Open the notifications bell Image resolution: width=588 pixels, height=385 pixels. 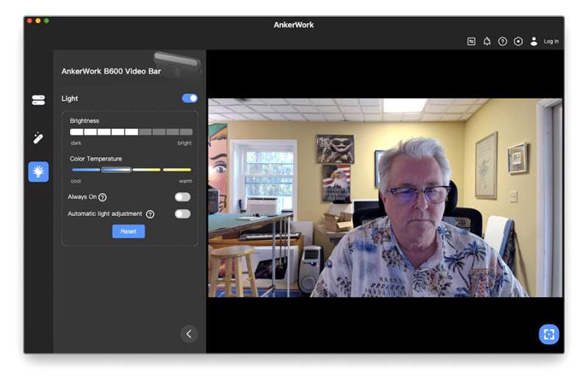[487, 41]
